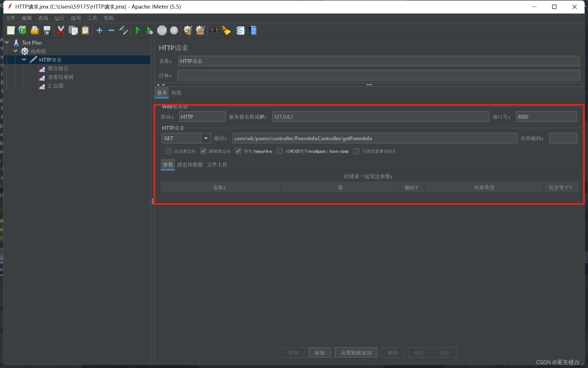Screen dimensions: 588x368
Task: Click the Search binoculars icon
Action: 214,30
